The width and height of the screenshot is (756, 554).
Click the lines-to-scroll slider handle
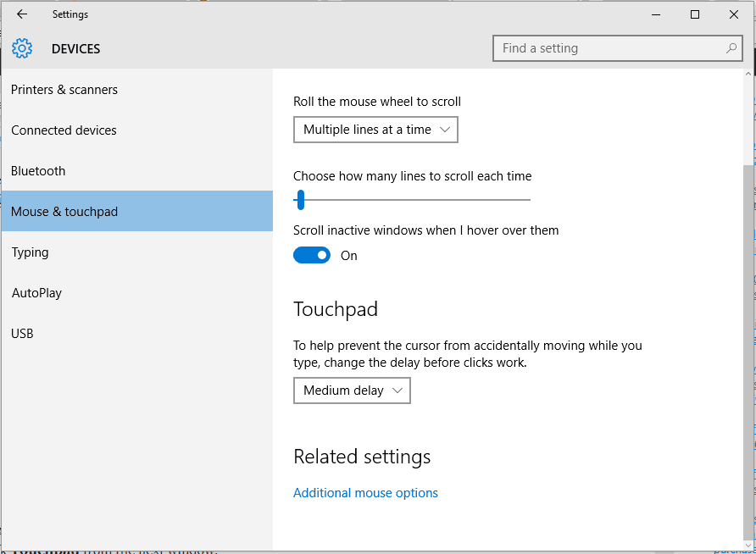(x=300, y=200)
